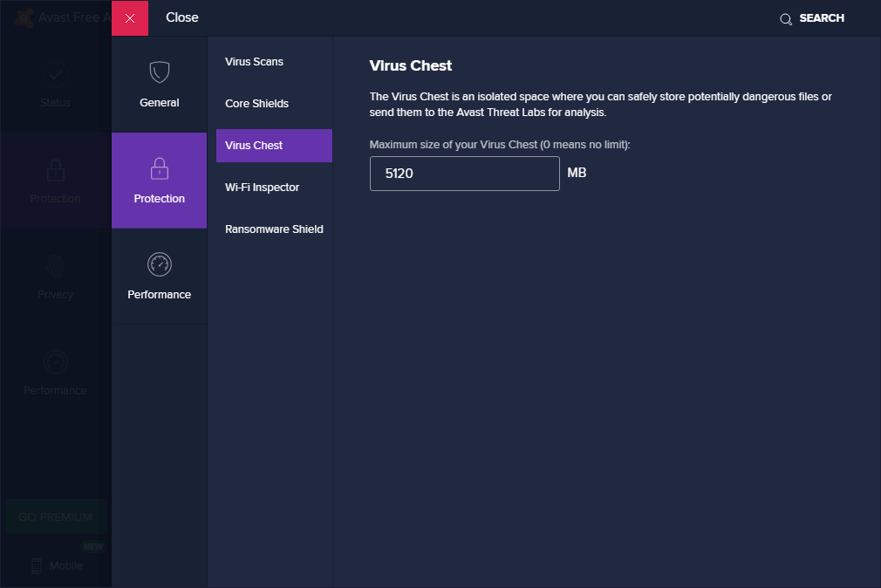
Task: Click the Performance gauge icon
Action: click(x=160, y=264)
